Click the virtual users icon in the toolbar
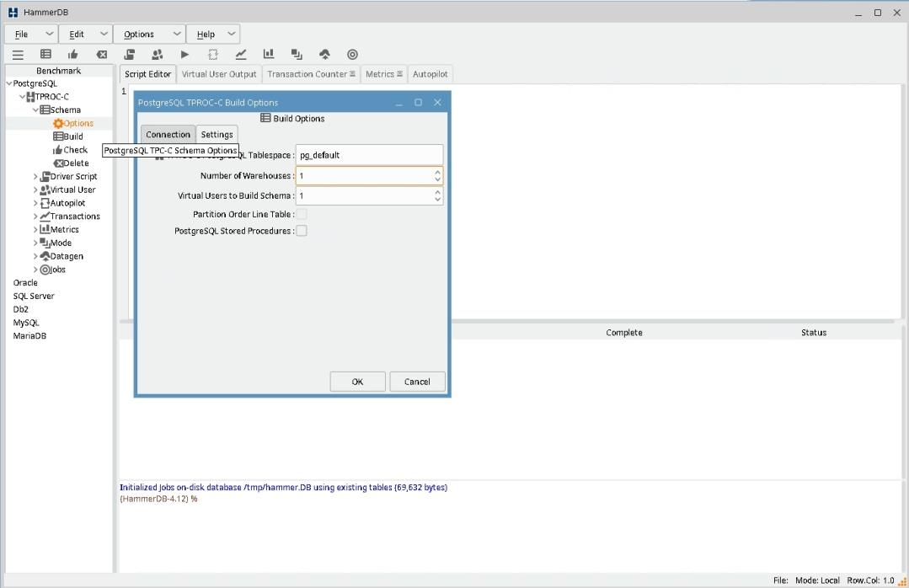This screenshot has height=588, width=909. pos(157,54)
